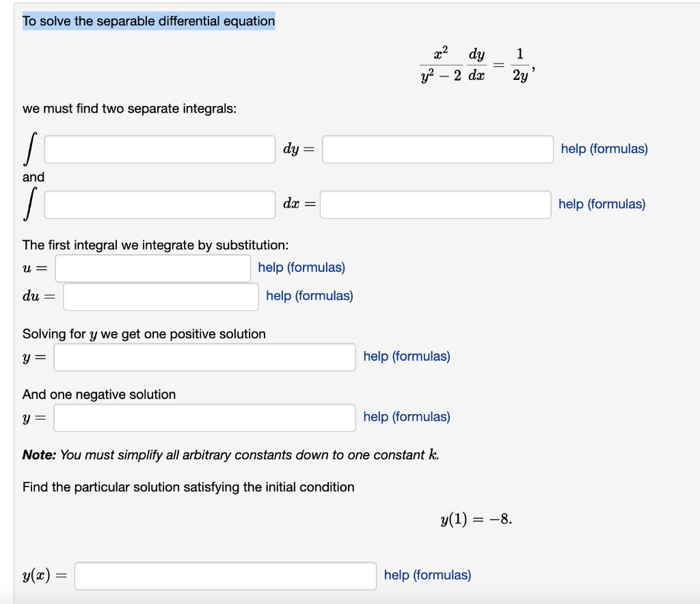Screen dimensions: 700x604
Task: Open the help link beside the negative solution
Action: tap(407, 417)
